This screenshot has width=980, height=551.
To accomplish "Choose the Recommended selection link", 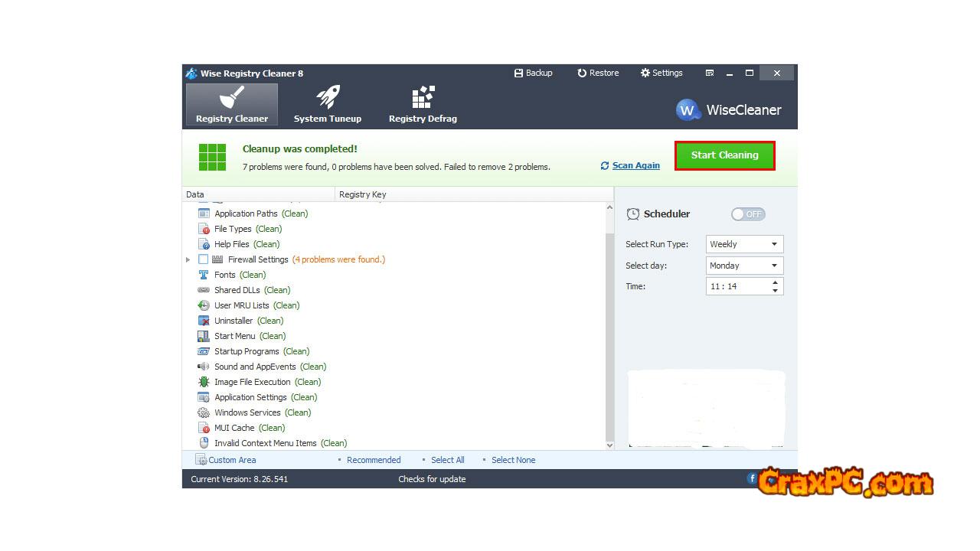I will click(x=374, y=460).
